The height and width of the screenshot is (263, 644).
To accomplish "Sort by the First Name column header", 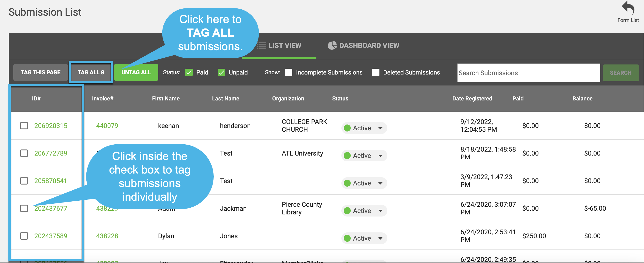I will coord(166,99).
